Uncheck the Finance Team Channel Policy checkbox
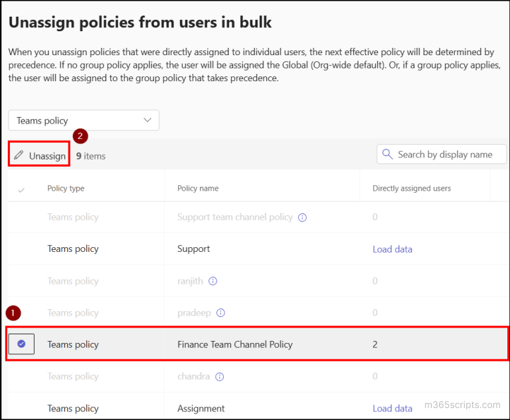 click(x=21, y=344)
